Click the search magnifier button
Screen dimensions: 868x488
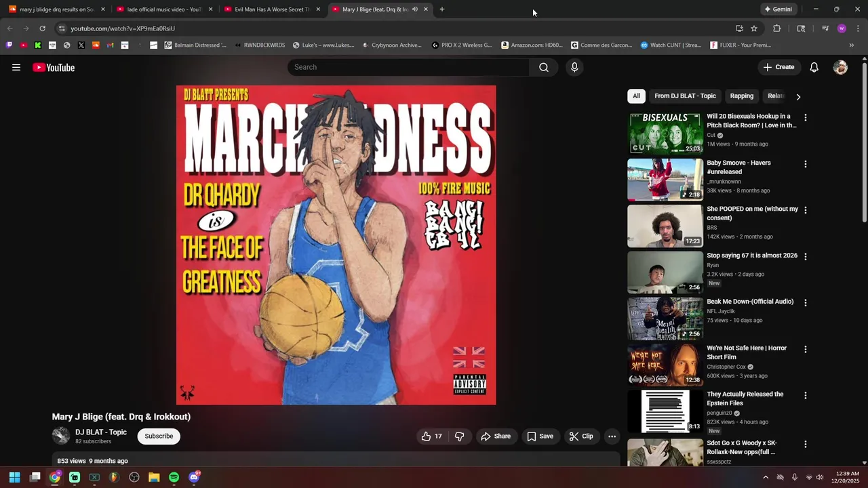pos(544,67)
